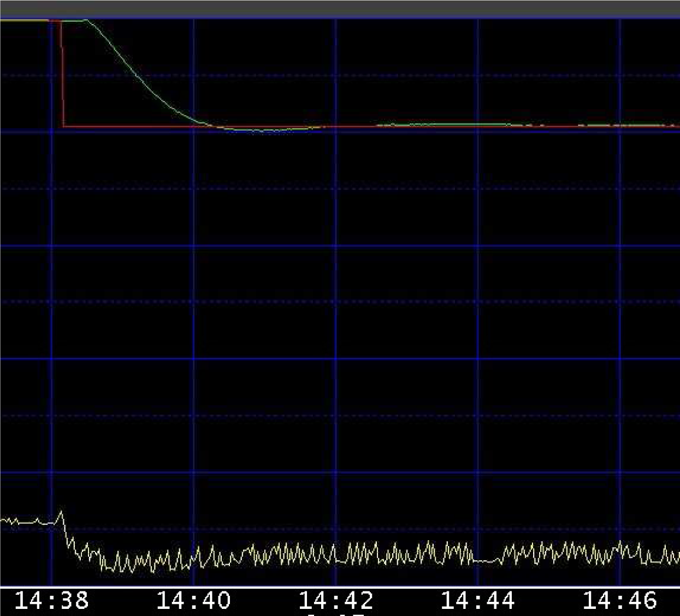Click the dark title bar above the chart

click(339, 5)
